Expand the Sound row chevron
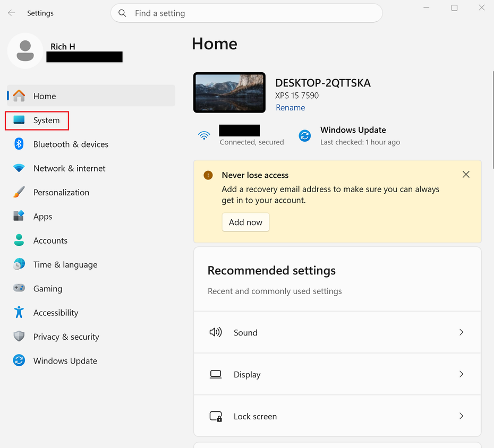Screen dimensions: 494x448 point(461,332)
